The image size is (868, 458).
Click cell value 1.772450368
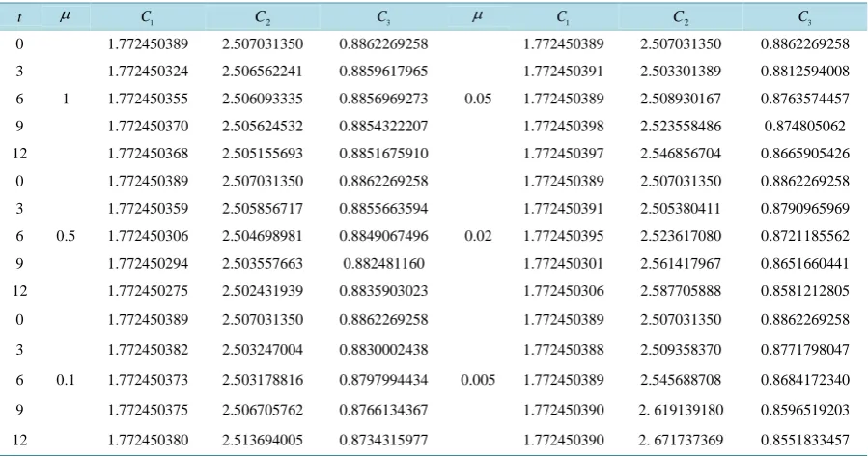click(x=148, y=154)
